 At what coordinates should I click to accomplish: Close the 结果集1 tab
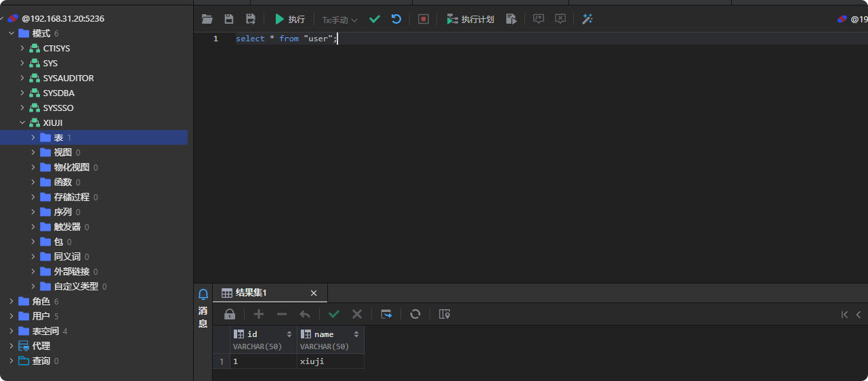314,293
